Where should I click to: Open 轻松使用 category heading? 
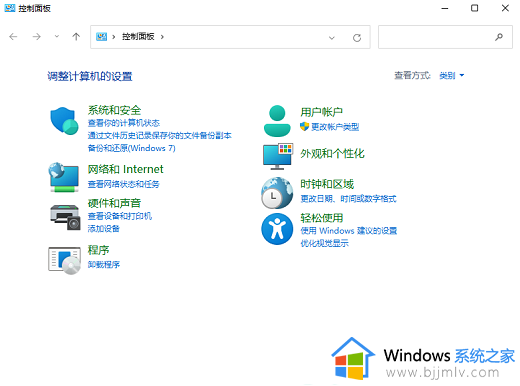[321, 218]
